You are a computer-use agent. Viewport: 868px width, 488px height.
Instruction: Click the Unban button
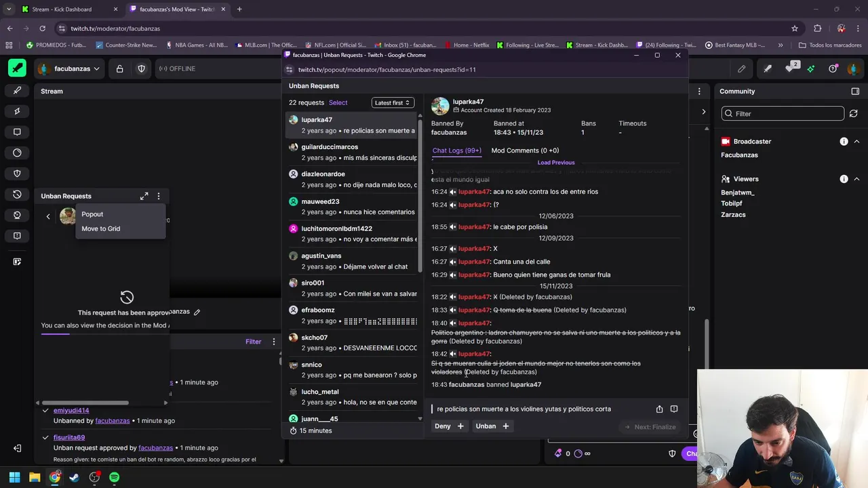click(493, 426)
